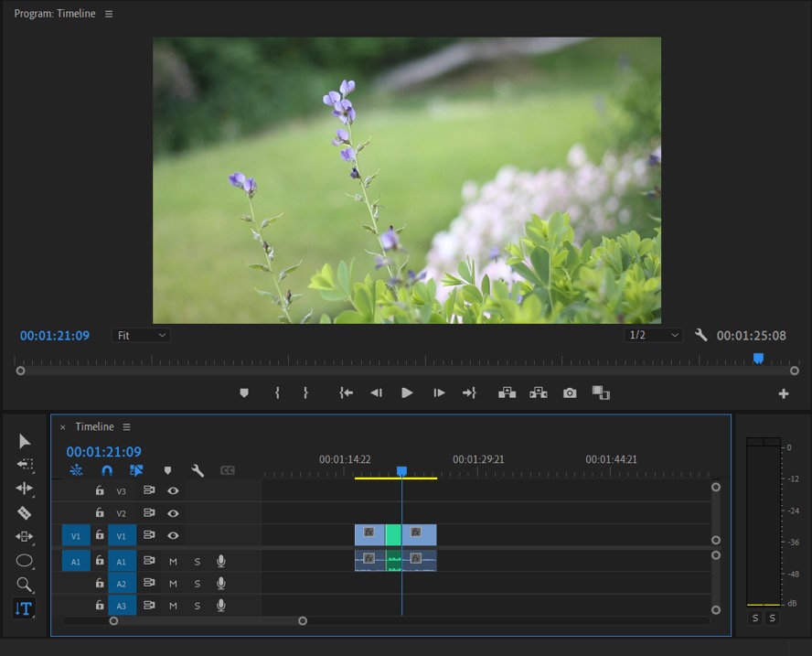Open the 1/2 playback resolution dropdown

[x=654, y=336]
